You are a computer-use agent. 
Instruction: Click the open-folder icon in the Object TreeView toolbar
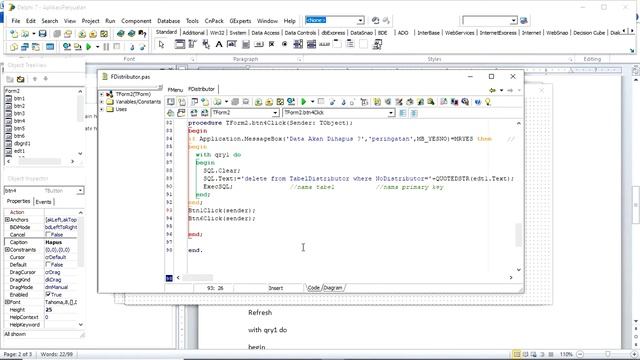pyautogui.click(x=20, y=79)
